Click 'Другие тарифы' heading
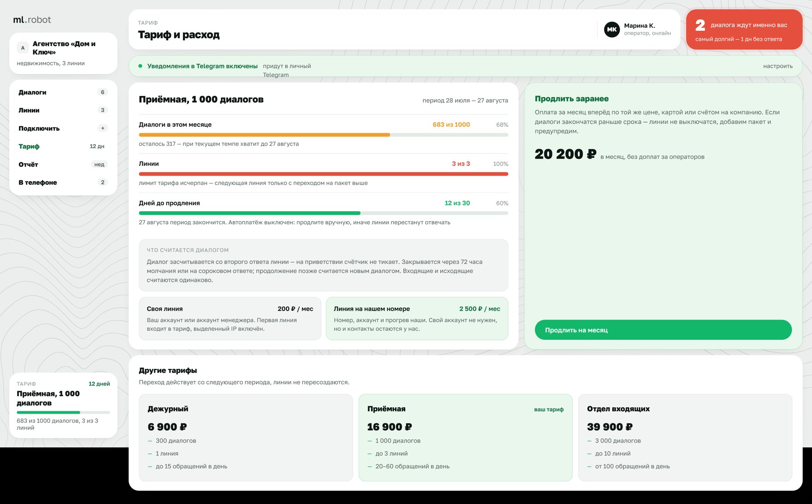 (x=168, y=370)
